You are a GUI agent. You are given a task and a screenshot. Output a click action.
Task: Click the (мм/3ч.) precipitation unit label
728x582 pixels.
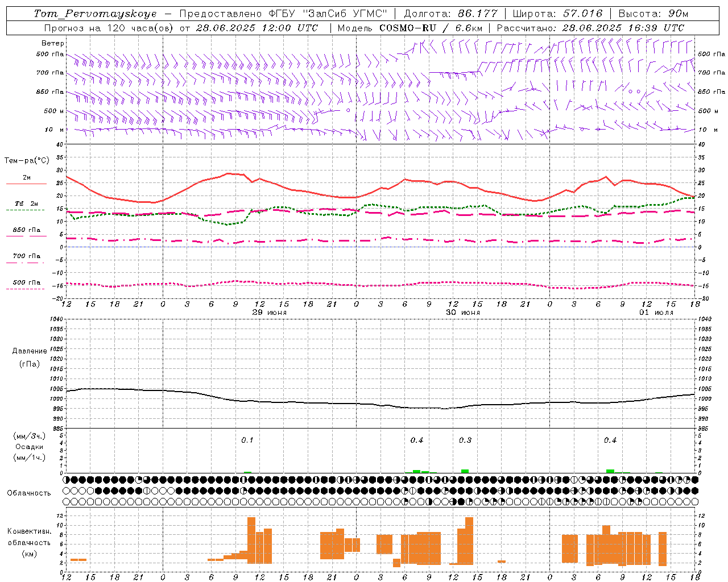(30, 436)
